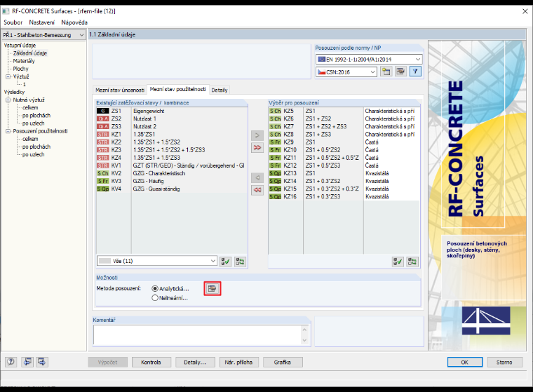Open the CSN:2016 national annex dropdown

tap(346, 72)
